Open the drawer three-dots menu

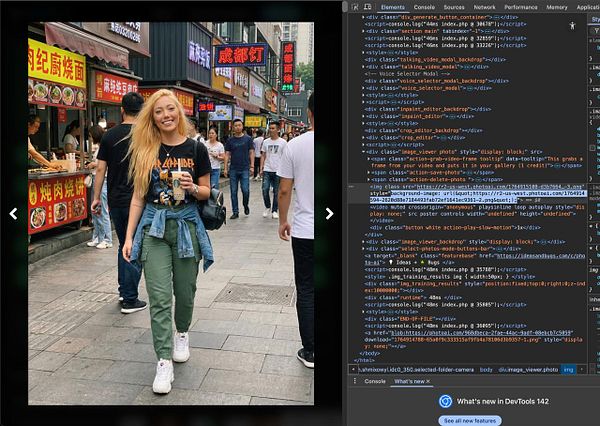point(355,381)
